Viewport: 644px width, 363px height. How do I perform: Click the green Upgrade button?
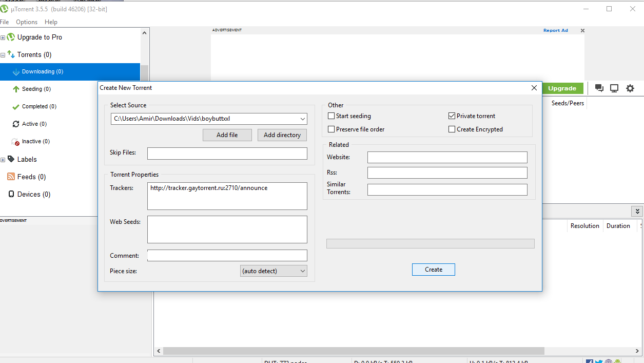(x=563, y=88)
